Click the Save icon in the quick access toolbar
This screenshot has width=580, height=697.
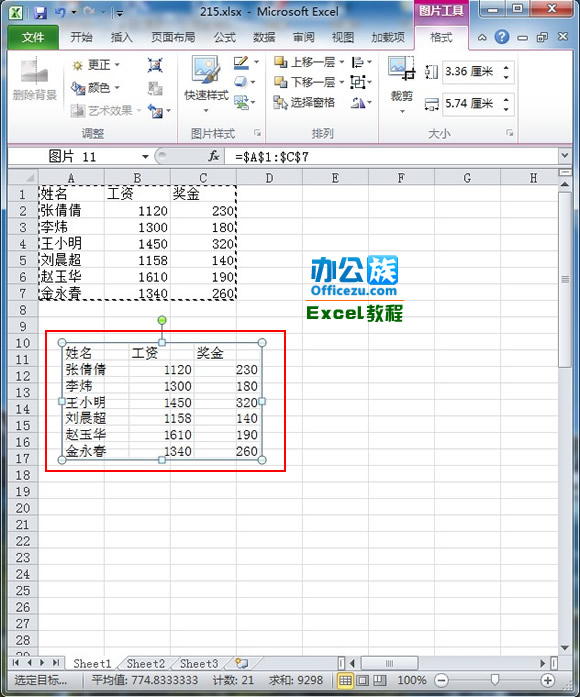pyautogui.click(x=40, y=12)
